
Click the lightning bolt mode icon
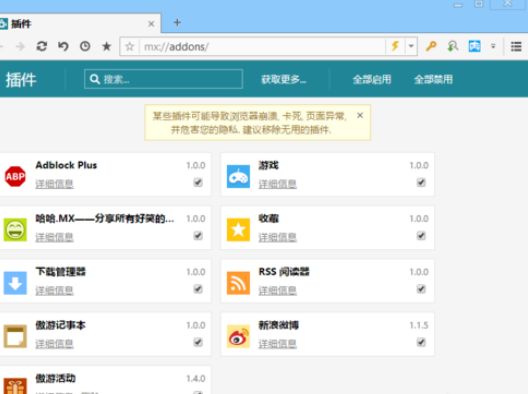point(395,46)
